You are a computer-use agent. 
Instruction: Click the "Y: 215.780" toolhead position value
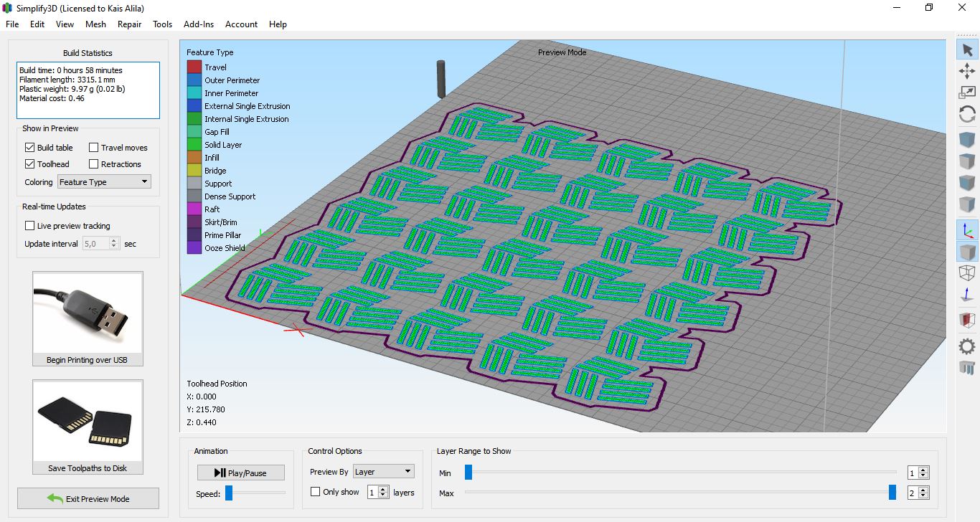coord(206,409)
